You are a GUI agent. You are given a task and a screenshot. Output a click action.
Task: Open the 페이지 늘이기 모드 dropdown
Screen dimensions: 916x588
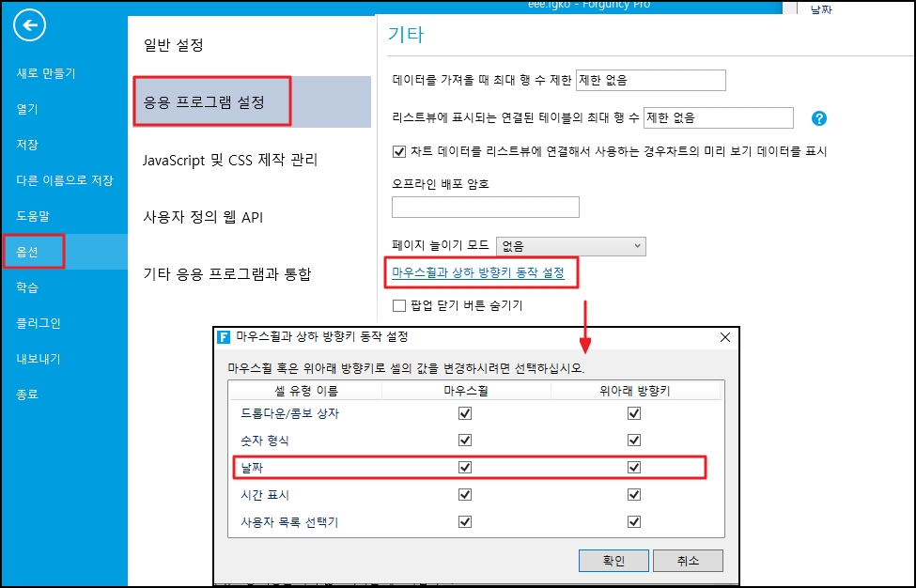[571, 246]
